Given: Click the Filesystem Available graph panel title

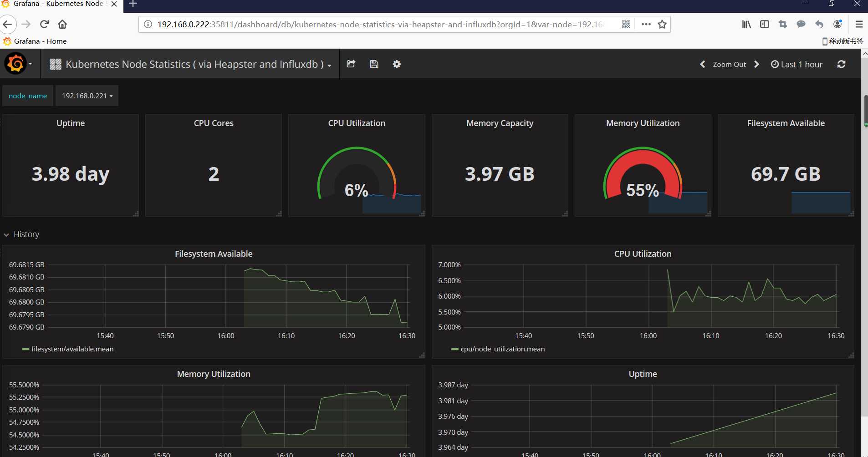Looking at the screenshot, I should pyautogui.click(x=214, y=254).
